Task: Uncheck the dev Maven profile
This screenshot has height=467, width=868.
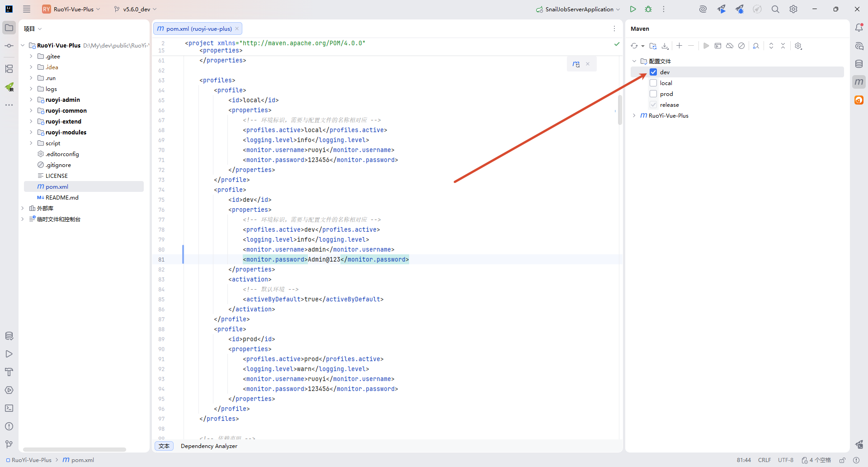Action: [x=653, y=72]
